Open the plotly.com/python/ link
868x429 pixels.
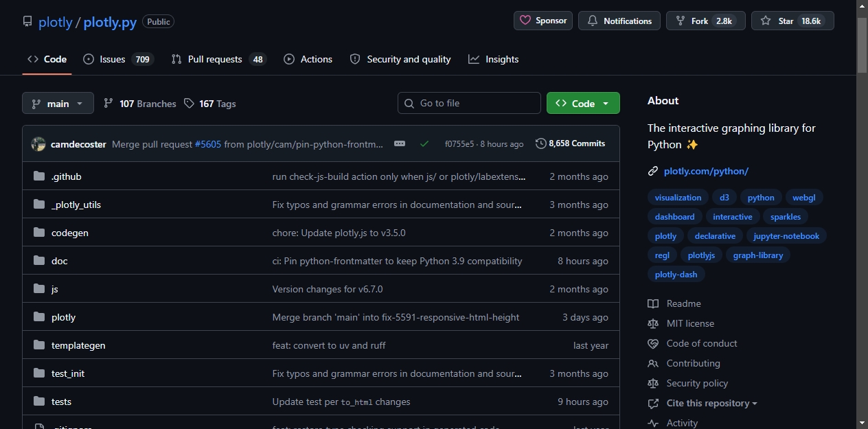[706, 171]
